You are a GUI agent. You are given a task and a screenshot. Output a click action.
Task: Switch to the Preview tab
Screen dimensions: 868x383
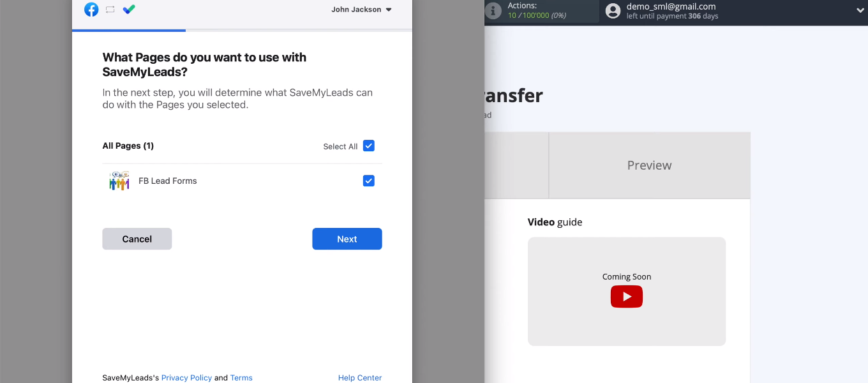(649, 165)
